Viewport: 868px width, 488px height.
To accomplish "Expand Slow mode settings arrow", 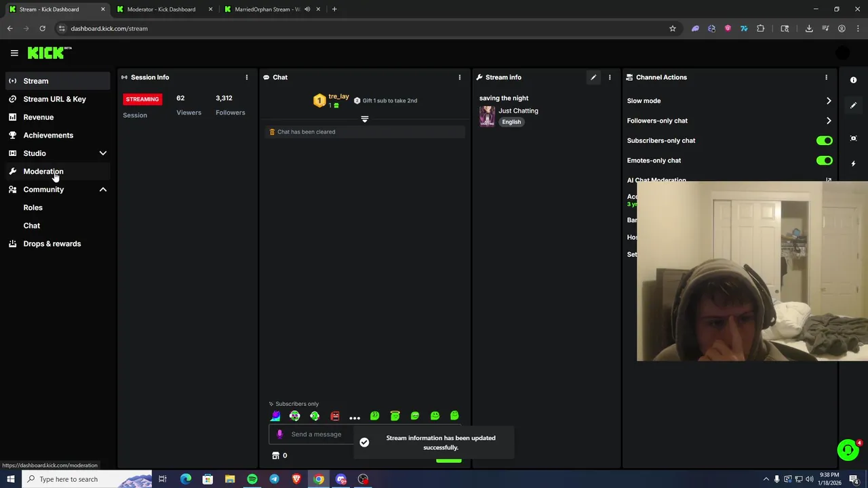I will tap(829, 101).
